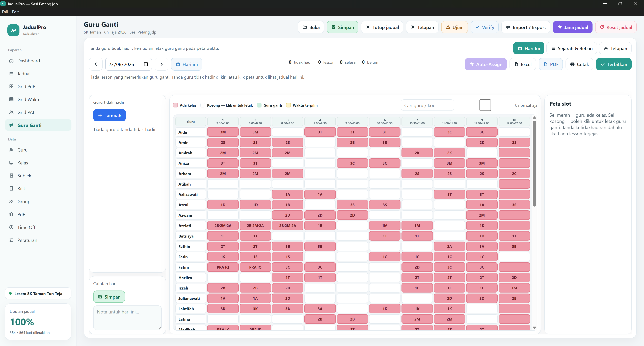The width and height of the screenshot is (644, 346).
Task: Click the Terbitkan publish button
Action: (x=613, y=64)
